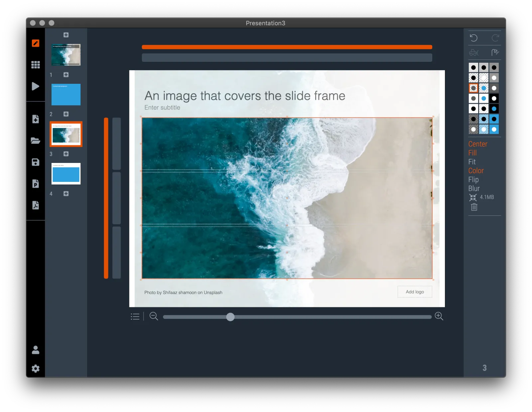Click the slide title text

tap(245, 96)
